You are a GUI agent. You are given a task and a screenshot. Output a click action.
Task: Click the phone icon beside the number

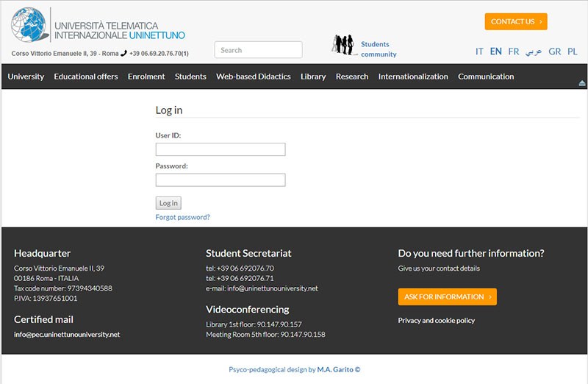(123, 53)
